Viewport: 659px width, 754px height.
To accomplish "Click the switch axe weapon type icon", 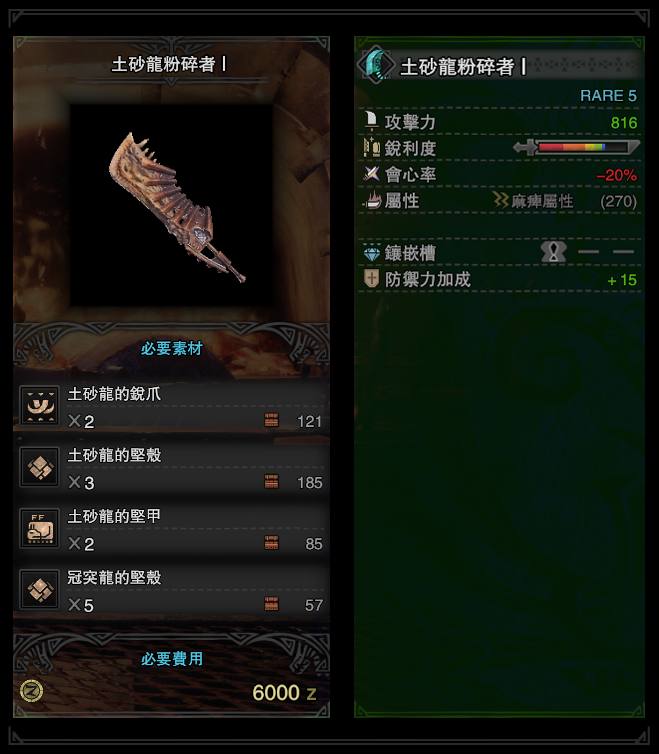I will [x=376, y=65].
